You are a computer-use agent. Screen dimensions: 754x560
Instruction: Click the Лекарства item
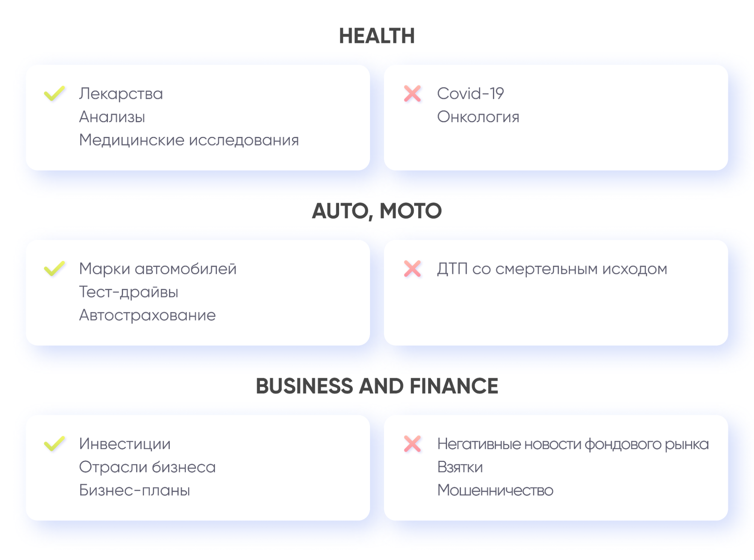click(121, 94)
